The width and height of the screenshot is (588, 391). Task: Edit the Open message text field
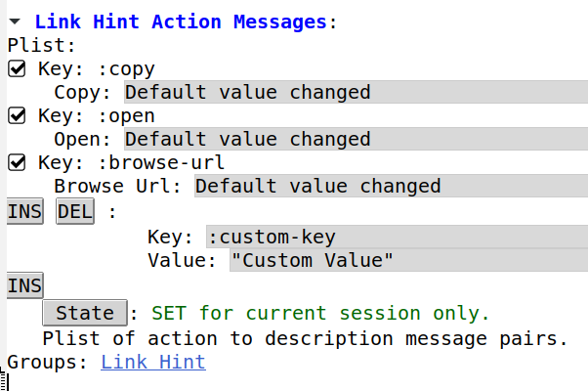tap(356, 139)
